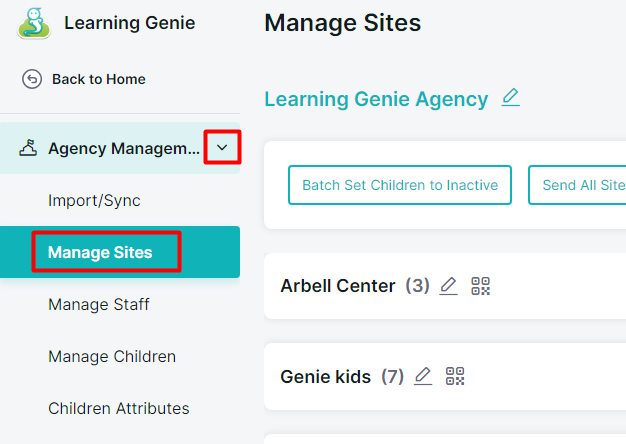Expand the Genie kids site card

[445, 377]
